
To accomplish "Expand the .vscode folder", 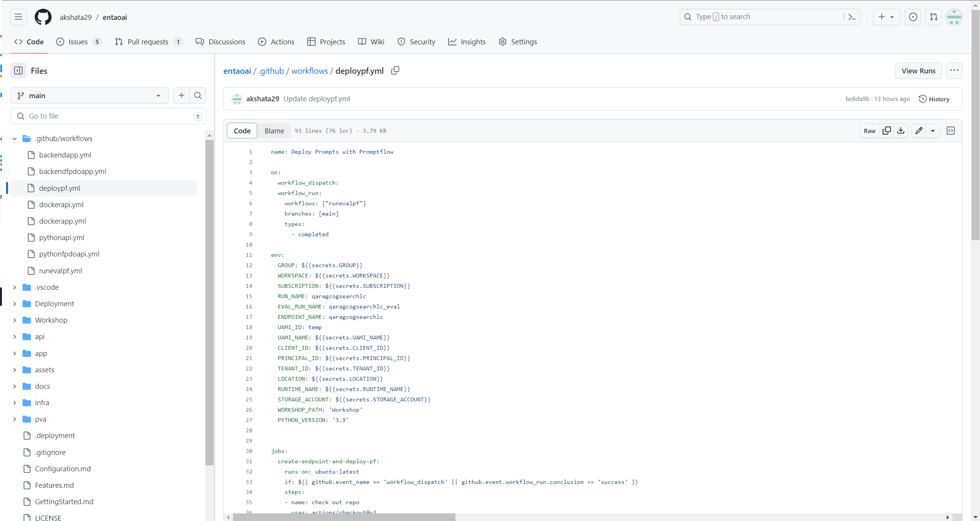I will [x=15, y=287].
